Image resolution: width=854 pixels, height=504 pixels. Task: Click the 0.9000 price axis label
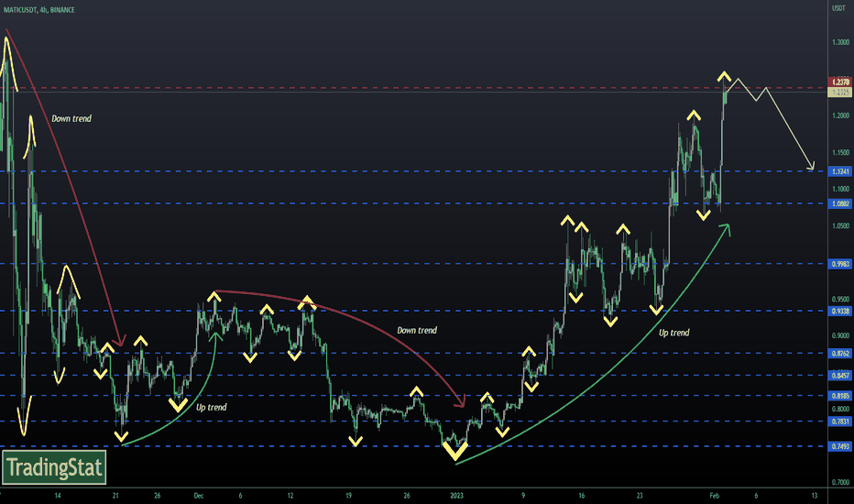click(840, 335)
